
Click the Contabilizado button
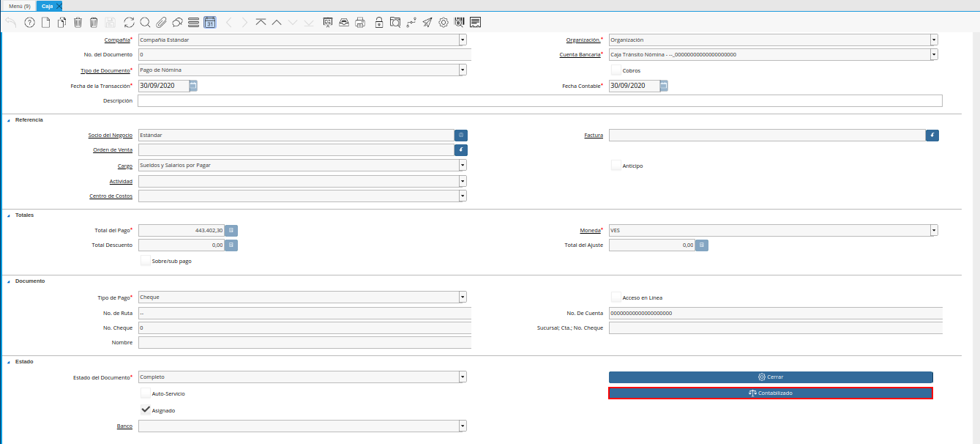pos(771,393)
